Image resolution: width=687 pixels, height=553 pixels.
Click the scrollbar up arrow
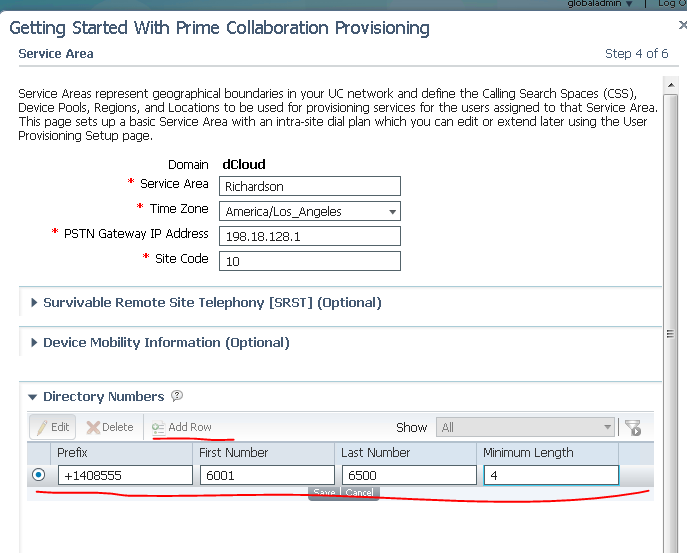click(x=671, y=85)
